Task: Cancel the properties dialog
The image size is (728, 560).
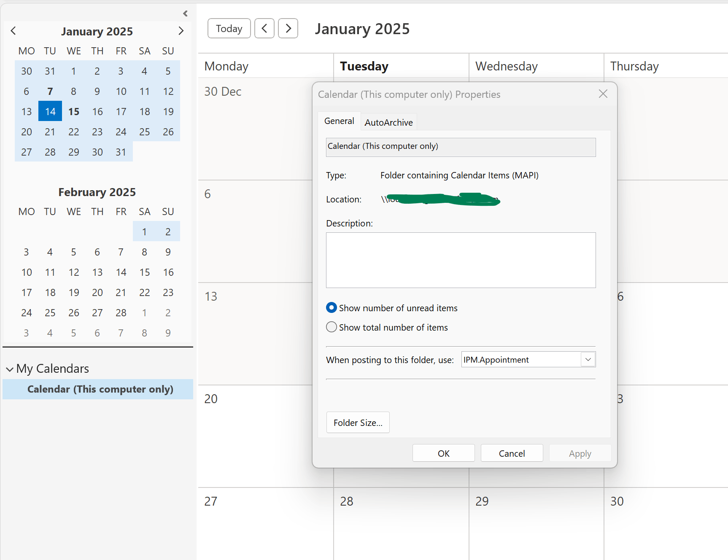Action: [512, 453]
